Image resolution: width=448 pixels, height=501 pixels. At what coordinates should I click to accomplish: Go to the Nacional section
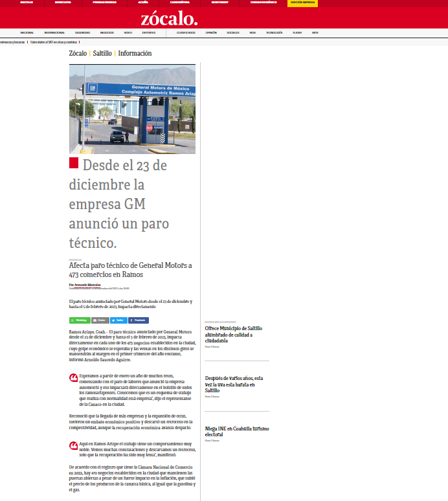point(27,32)
